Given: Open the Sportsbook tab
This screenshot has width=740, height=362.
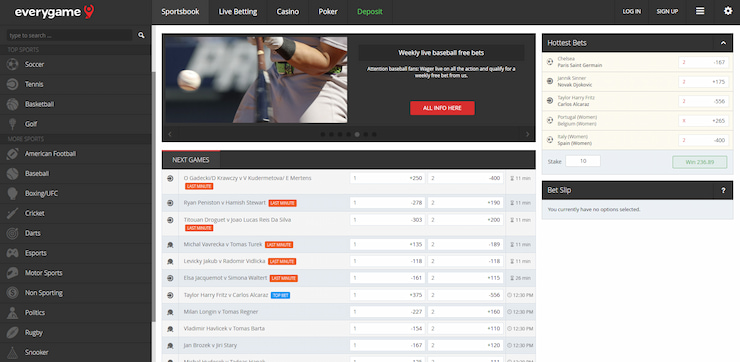Looking at the screenshot, I should [180, 12].
